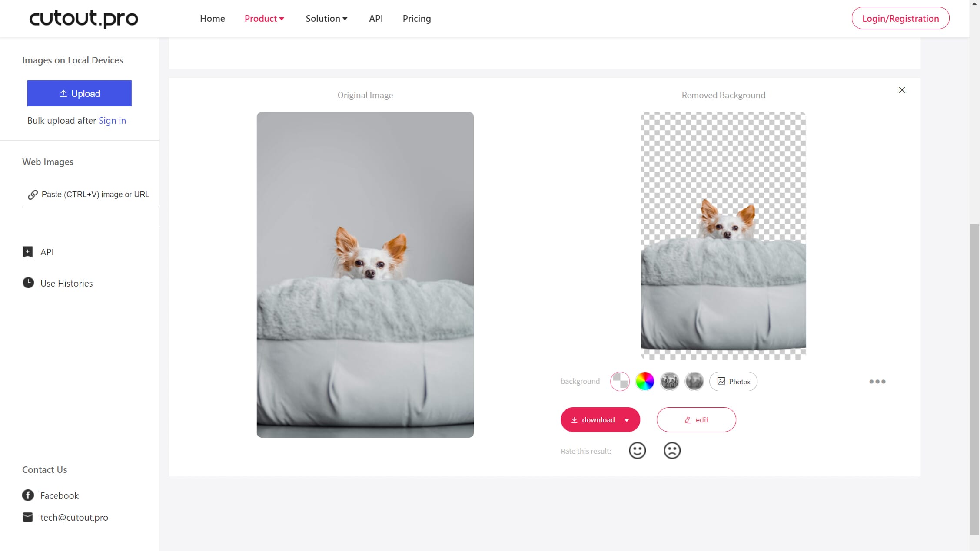Screen dimensions: 980x551
Task: Click the 'Rate this result:' text
Action: tap(586, 451)
